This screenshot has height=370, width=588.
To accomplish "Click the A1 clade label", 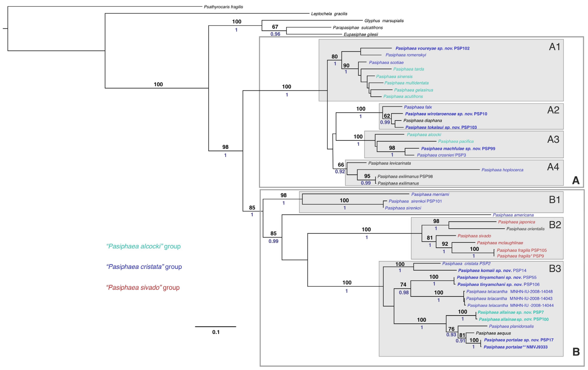I will 554,47.
